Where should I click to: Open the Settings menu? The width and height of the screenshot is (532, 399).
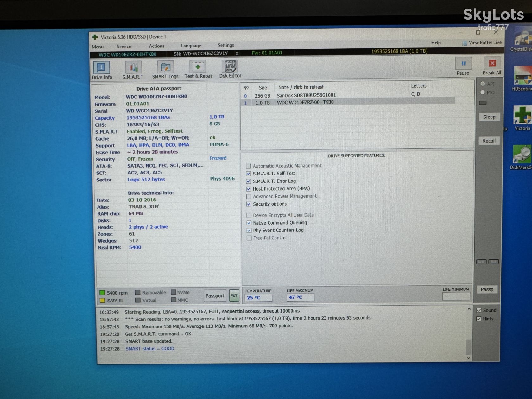point(226,45)
